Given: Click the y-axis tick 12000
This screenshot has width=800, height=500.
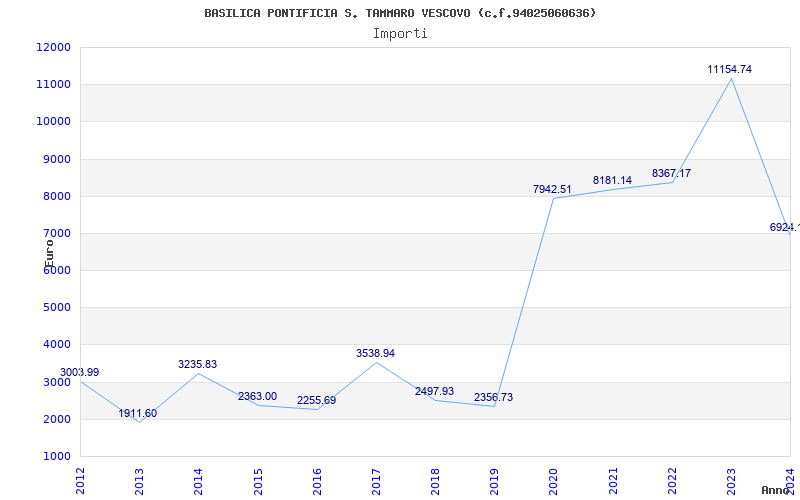Looking at the screenshot, I should click(x=54, y=47).
